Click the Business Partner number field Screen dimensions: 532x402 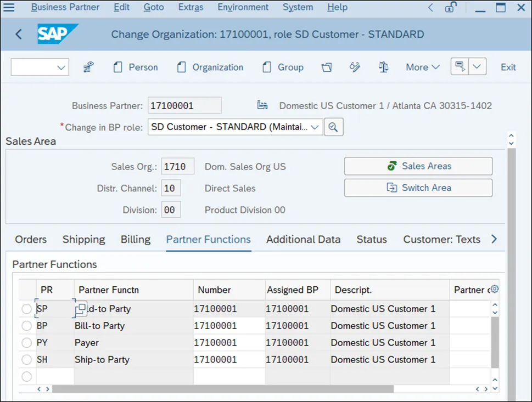coord(184,105)
